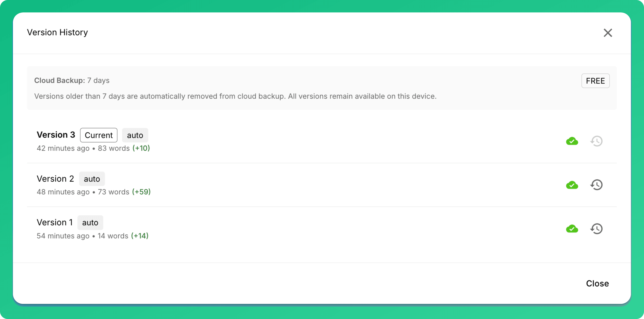Select the Version 3 title
The image size is (644, 319).
click(56, 135)
